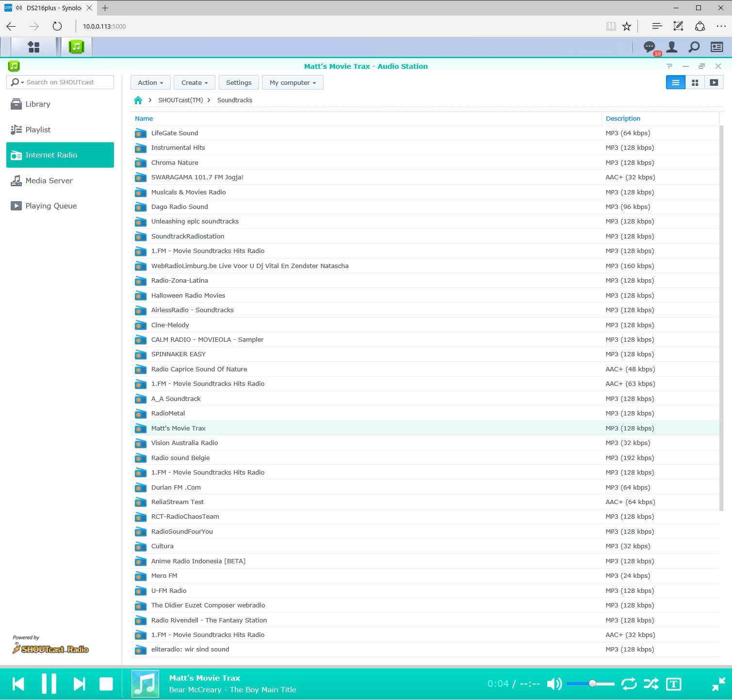Screen dimensions: 732x700
Task: Select the Chroma Nature station
Action: tap(424, 163)
